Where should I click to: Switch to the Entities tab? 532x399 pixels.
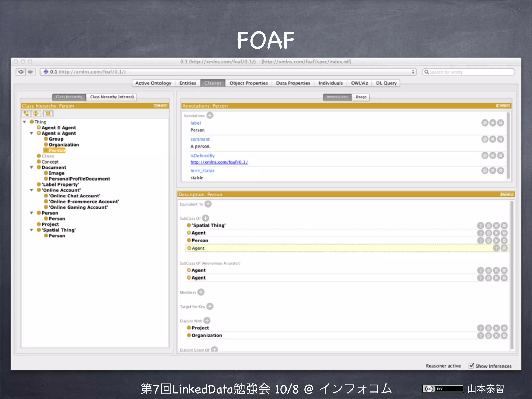tap(188, 83)
